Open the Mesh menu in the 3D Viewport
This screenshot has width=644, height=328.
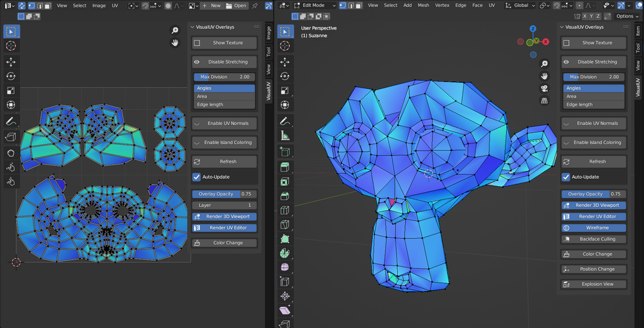click(x=423, y=5)
